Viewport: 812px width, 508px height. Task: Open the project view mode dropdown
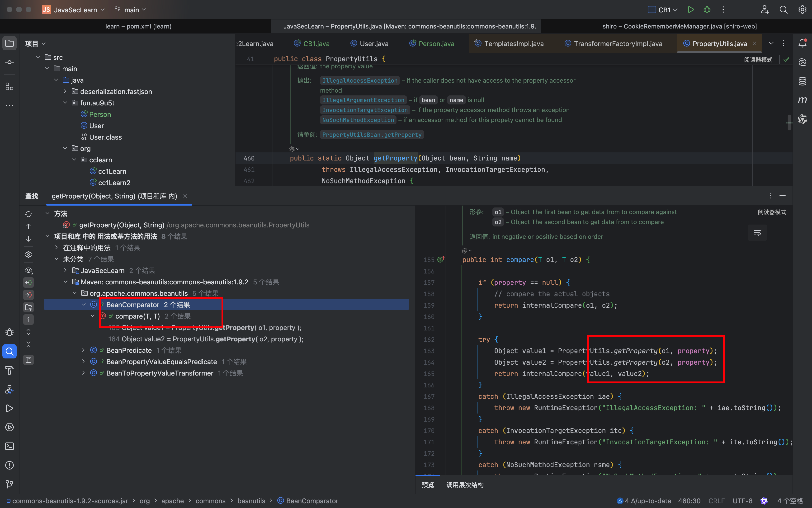click(35, 44)
